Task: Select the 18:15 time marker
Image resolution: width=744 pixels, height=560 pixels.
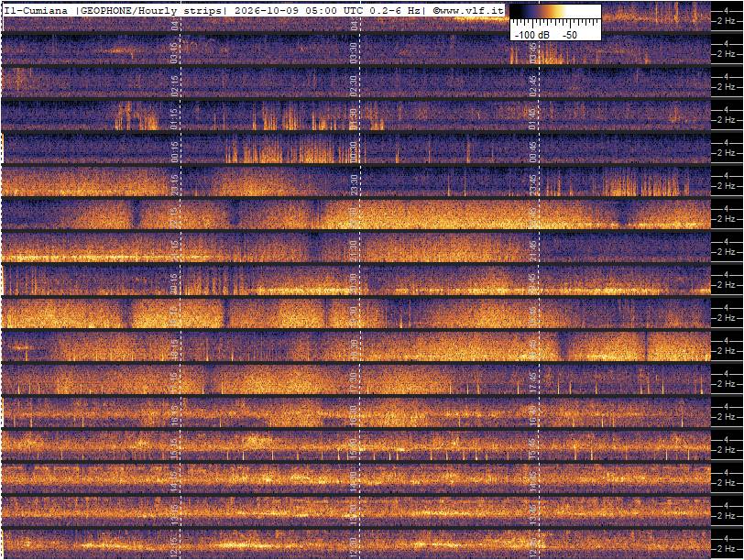Action: click(174, 350)
